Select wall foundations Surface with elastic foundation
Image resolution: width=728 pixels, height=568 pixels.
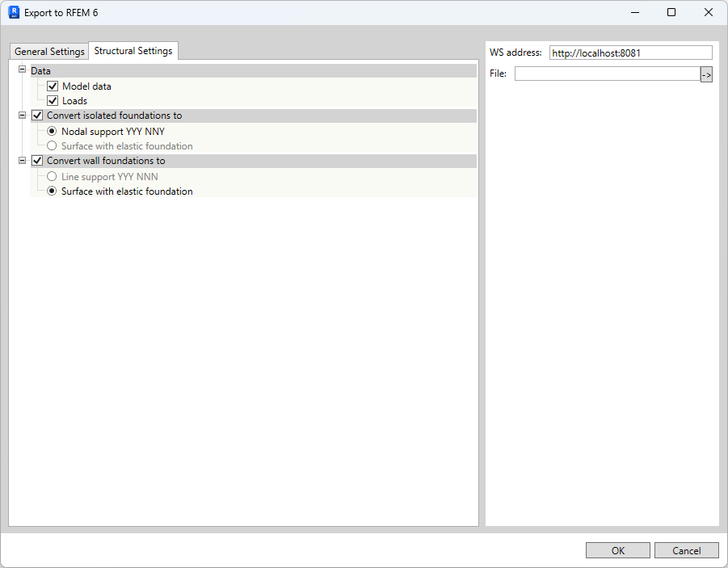[52, 191]
